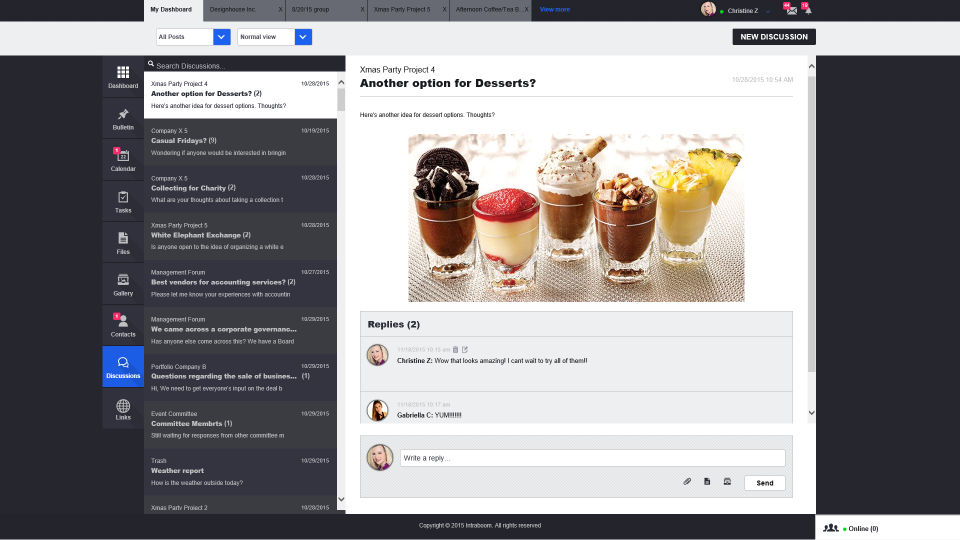Viewport: 960px width, 540px height.
Task: Click the bell notification icon
Action: (808, 10)
